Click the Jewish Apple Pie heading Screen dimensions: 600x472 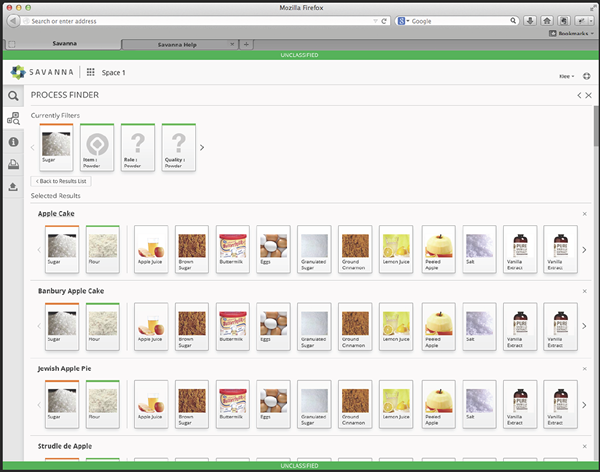(x=64, y=369)
